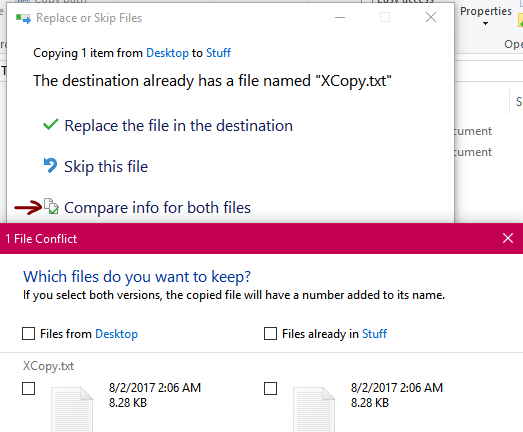523x432 pixels.
Task: Minimize the Replace or Skip Files window
Action: 340,17
